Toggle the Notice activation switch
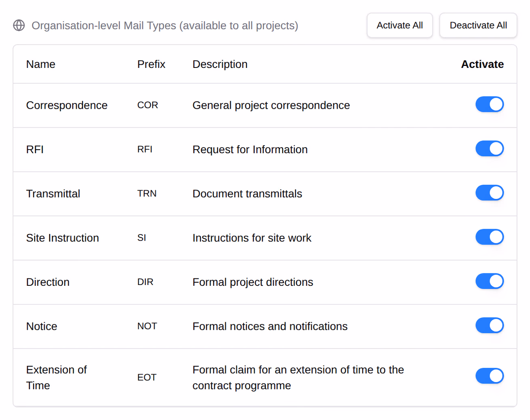This screenshot has height=420, width=530. (490, 325)
